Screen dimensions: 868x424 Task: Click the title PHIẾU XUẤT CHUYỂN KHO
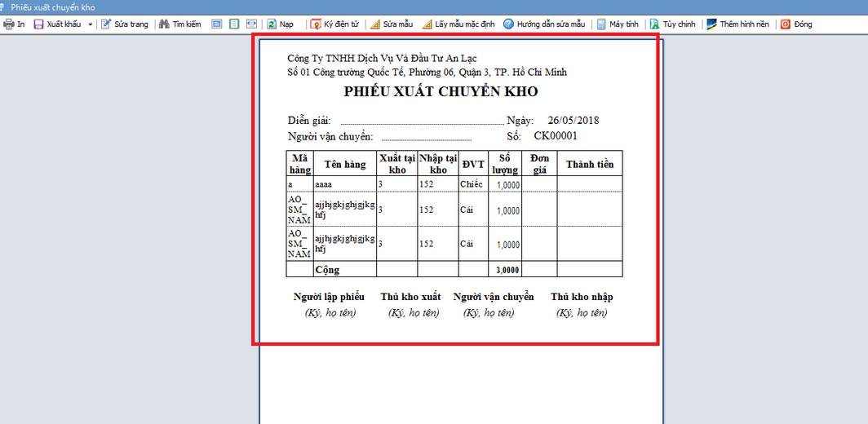click(x=441, y=92)
